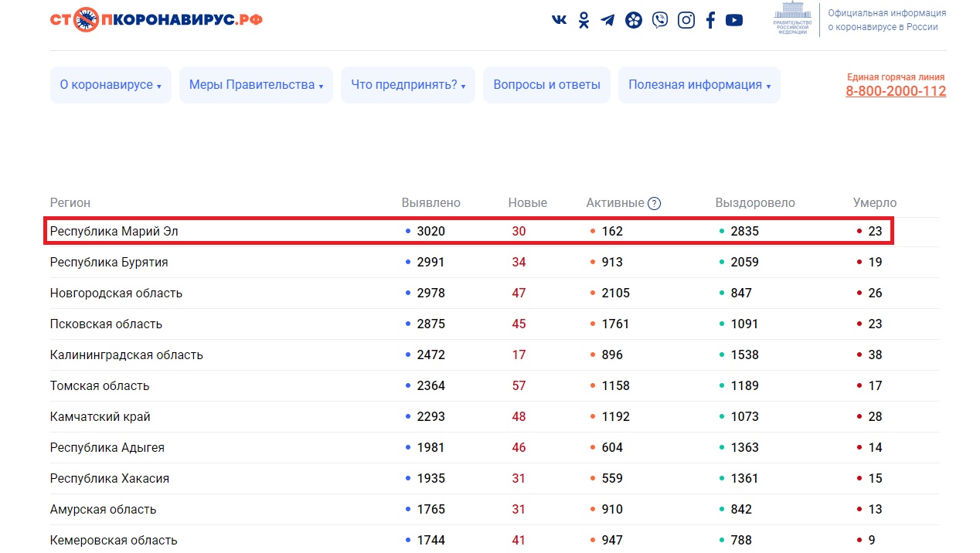Open the Odnoklassniki social icon

point(584,20)
